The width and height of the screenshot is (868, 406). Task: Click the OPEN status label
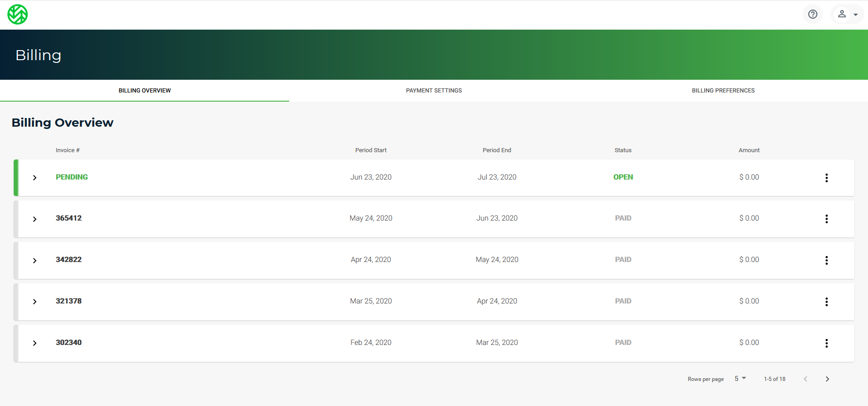coord(623,177)
